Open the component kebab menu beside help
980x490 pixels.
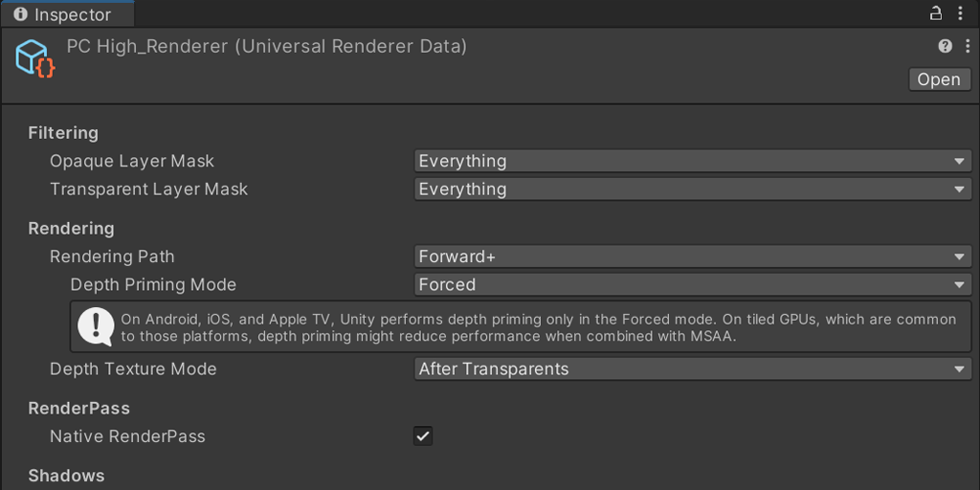click(x=962, y=46)
